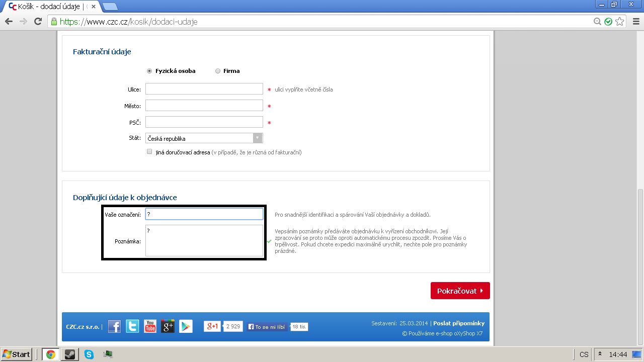Bookmark this page with the star icon
Screen dimensions: 644x362
point(620,22)
